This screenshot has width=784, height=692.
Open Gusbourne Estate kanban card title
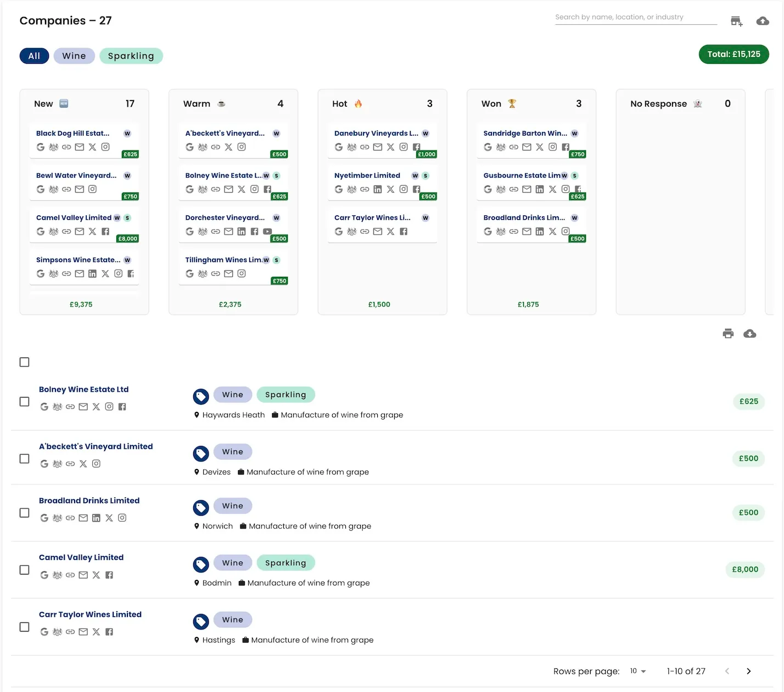pos(522,176)
